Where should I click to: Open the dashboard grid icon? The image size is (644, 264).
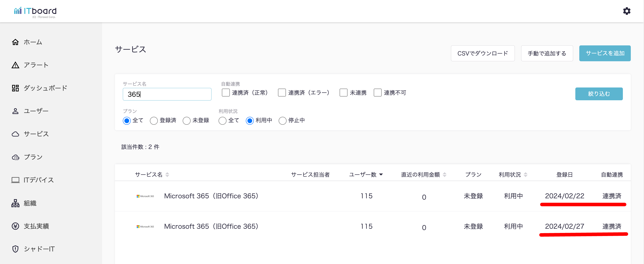pos(15,88)
